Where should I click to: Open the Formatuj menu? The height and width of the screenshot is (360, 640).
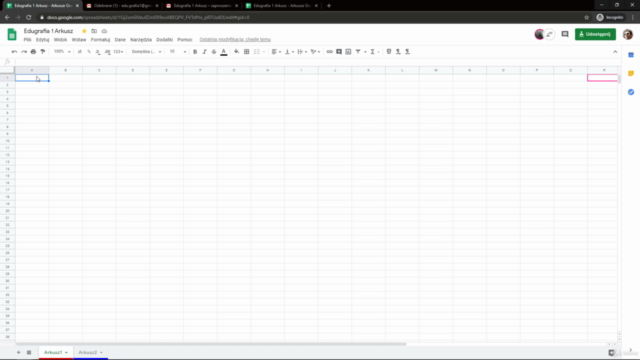[x=100, y=40]
